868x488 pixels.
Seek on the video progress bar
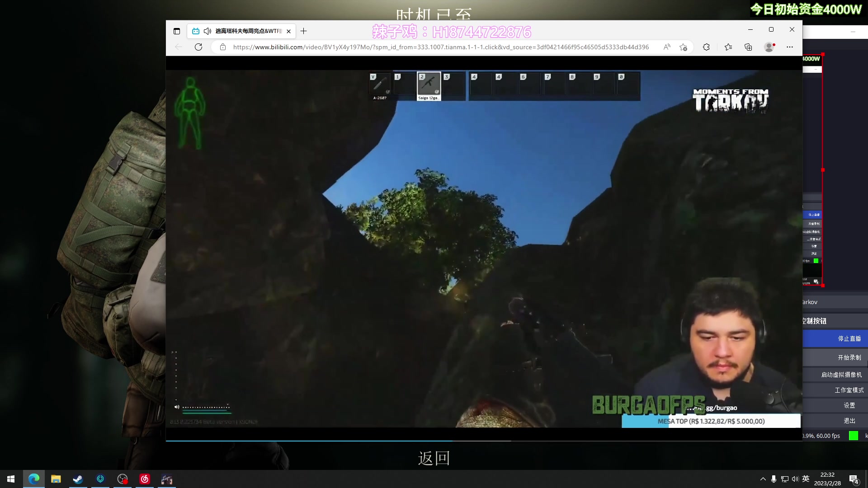484,440
